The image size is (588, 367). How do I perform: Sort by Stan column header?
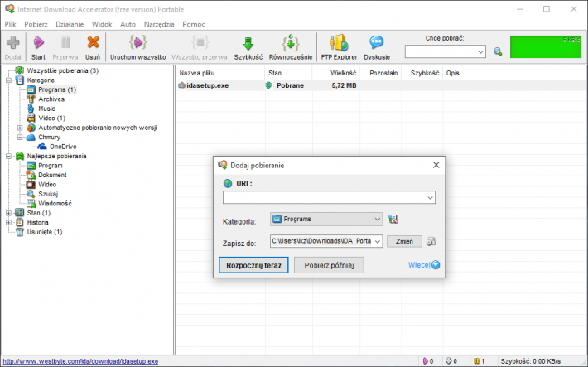[x=288, y=73]
